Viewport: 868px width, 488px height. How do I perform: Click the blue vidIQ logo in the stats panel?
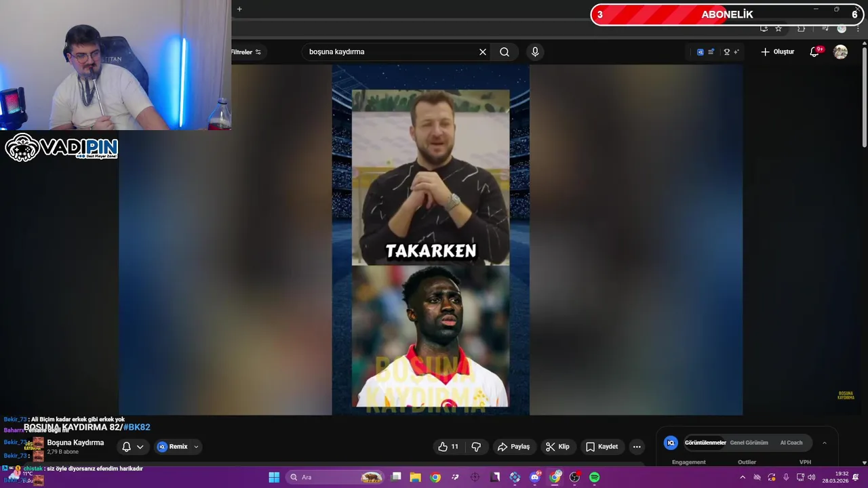pyautogui.click(x=671, y=443)
